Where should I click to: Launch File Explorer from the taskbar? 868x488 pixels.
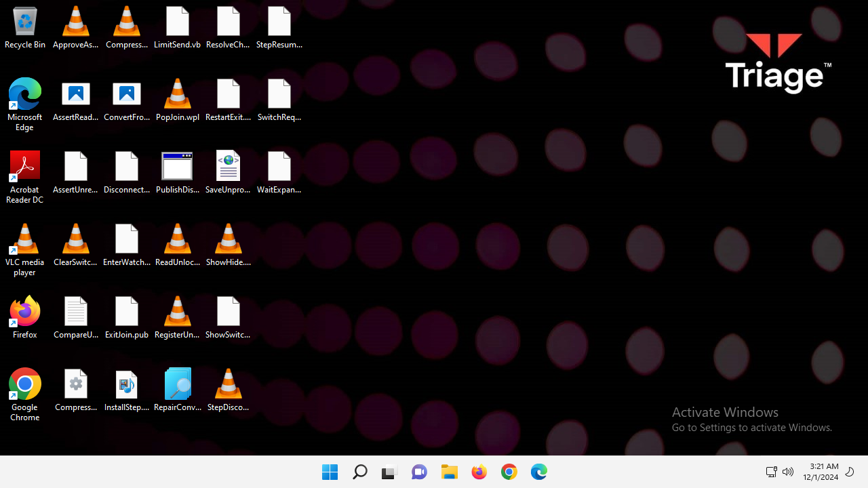(x=450, y=472)
